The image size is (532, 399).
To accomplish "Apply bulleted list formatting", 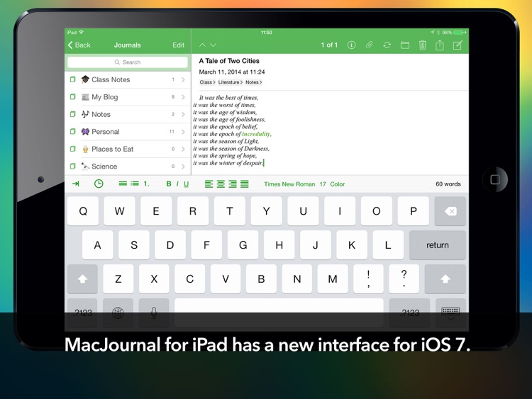I will point(135,184).
